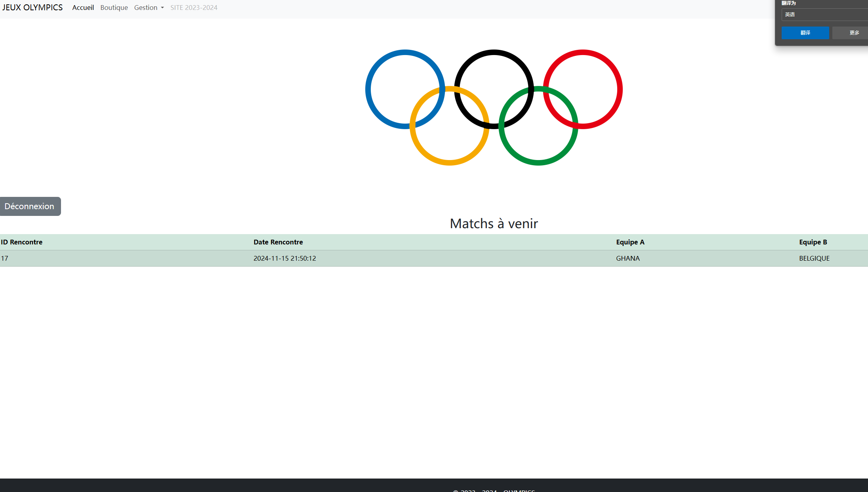Go to the Boutique page
The height and width of the screenshot is (492, 868).
point(114,8)
